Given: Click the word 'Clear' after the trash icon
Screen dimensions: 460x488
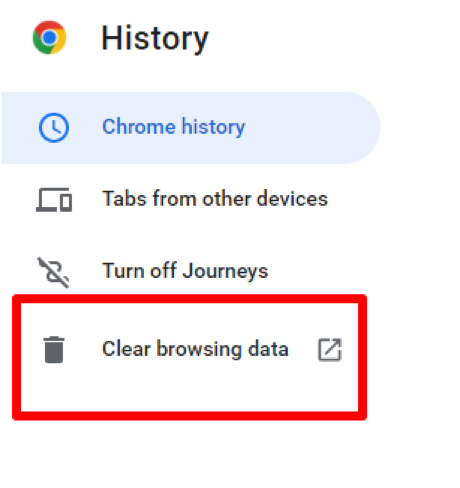Looking at the screenshot, I should pyautogui.click(x=126, y=349).
